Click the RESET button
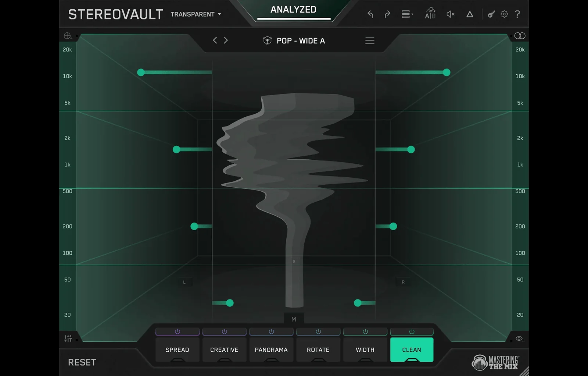Image resolution: width=588 pixels, height=376 pixels. (82, 362)
